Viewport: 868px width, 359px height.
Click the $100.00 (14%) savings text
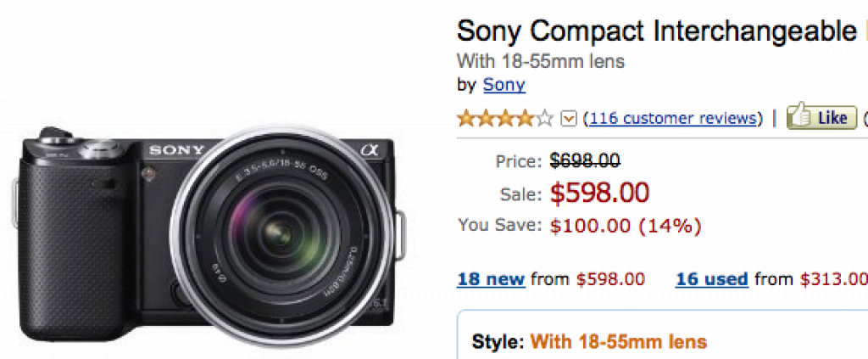click(626, 226)
